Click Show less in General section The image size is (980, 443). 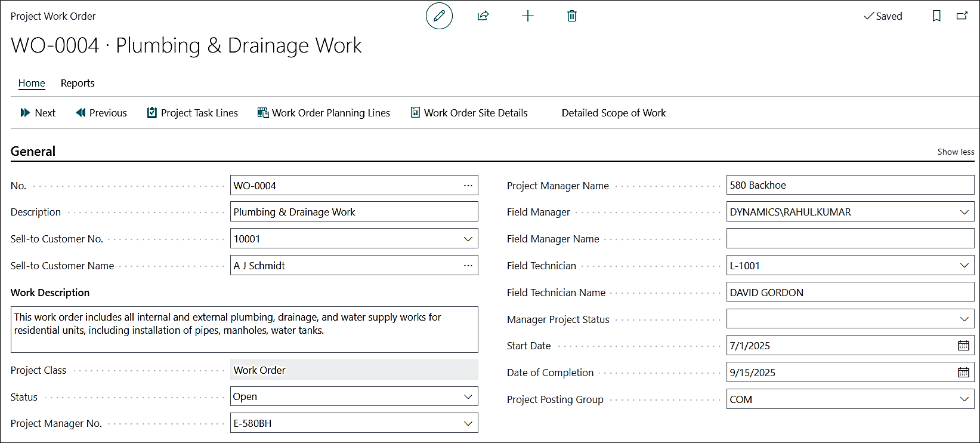click(x=956, y=152)
